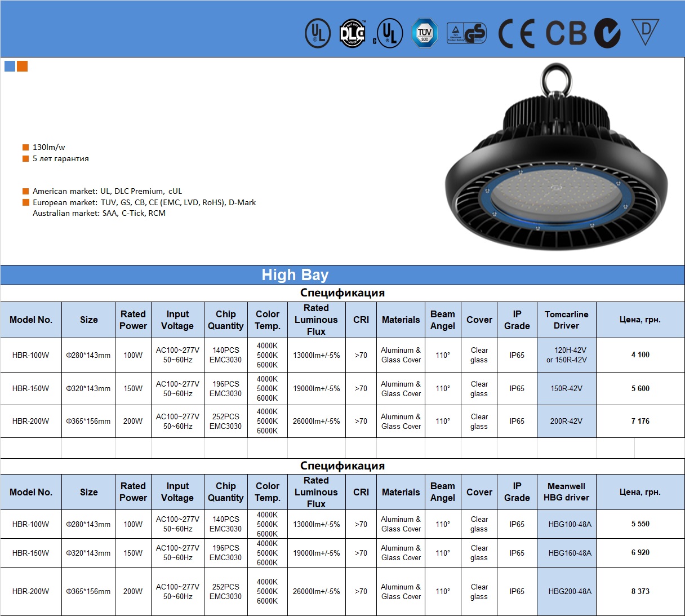Screen dimensions: 685x616
Task: Click the blue TUV SUD octagon logo
Action: point(425,33)
